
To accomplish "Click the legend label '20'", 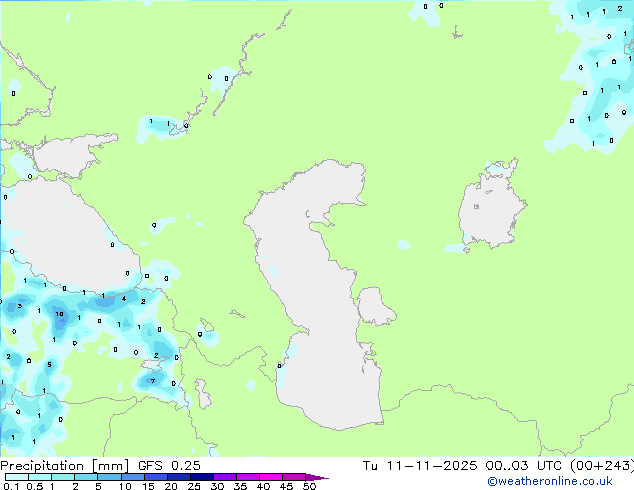I will (171, 486).
